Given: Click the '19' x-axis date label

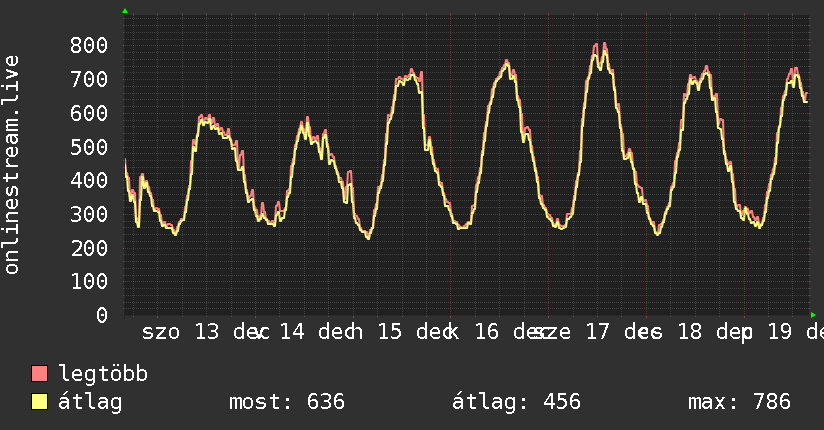Looking at the screenshot, I should tap(780, 332).
